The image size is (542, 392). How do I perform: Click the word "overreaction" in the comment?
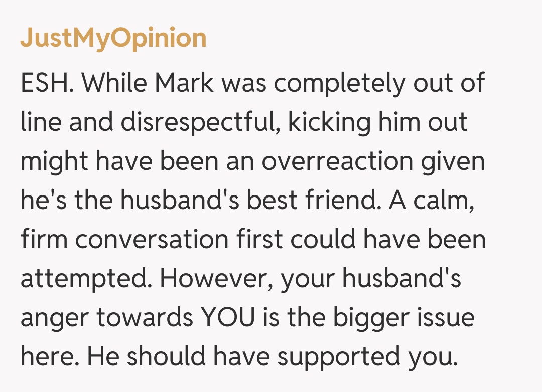[x=340, y=161]
